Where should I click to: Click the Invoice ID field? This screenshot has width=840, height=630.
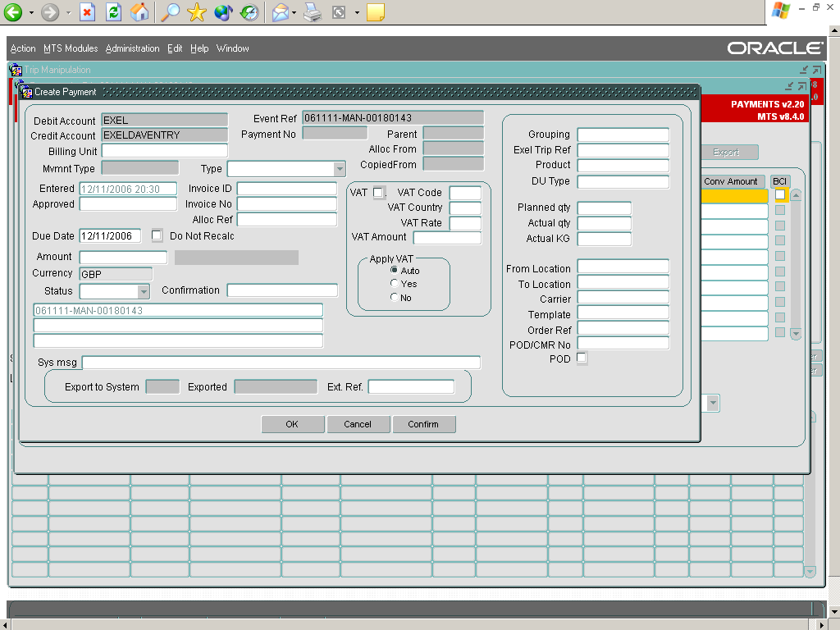click(287, 189)
